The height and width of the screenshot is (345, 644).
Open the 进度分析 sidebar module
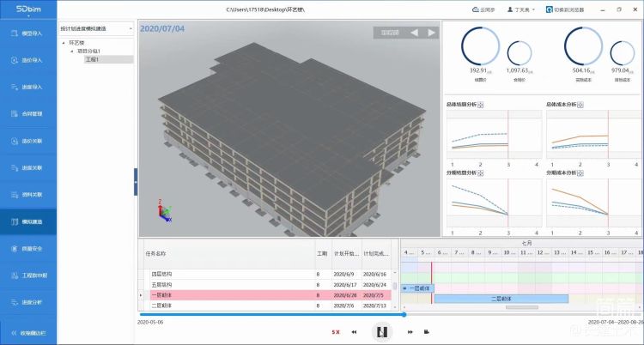(x=27, y=302)
